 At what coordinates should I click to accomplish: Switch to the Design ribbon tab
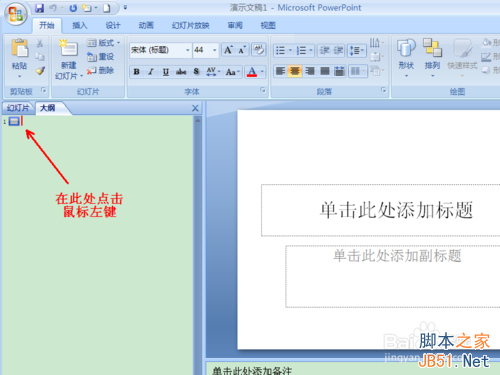click(x=113, y=25)
